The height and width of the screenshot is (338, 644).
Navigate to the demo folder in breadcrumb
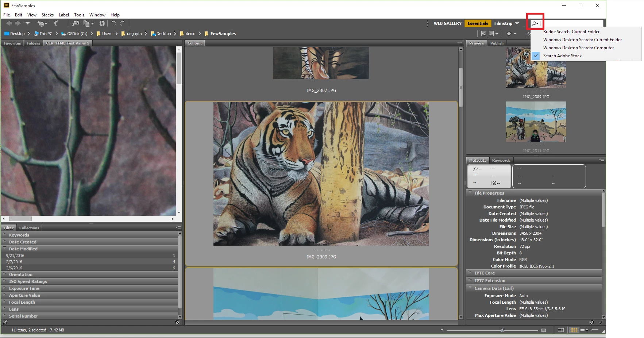point(190,34)
